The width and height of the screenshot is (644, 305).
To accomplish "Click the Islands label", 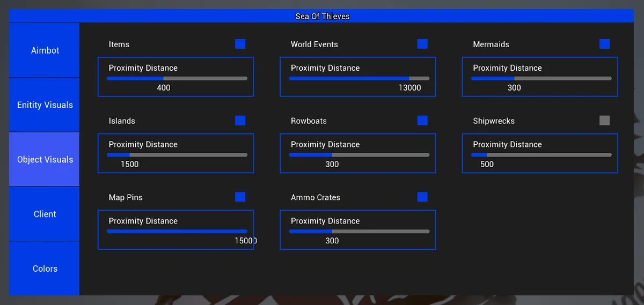I will [122, 121].
